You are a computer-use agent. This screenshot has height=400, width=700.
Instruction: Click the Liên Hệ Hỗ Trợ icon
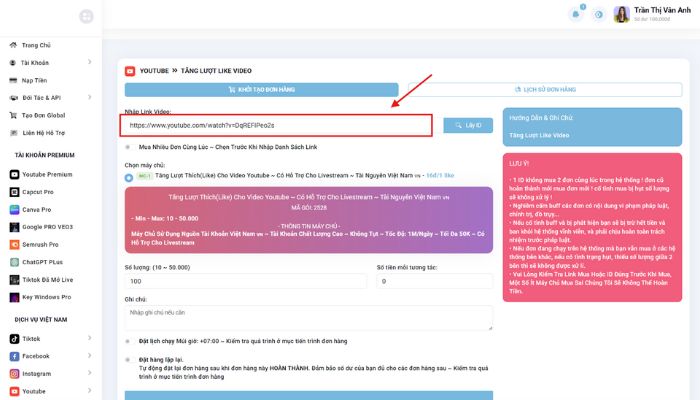tap(14, 133)
